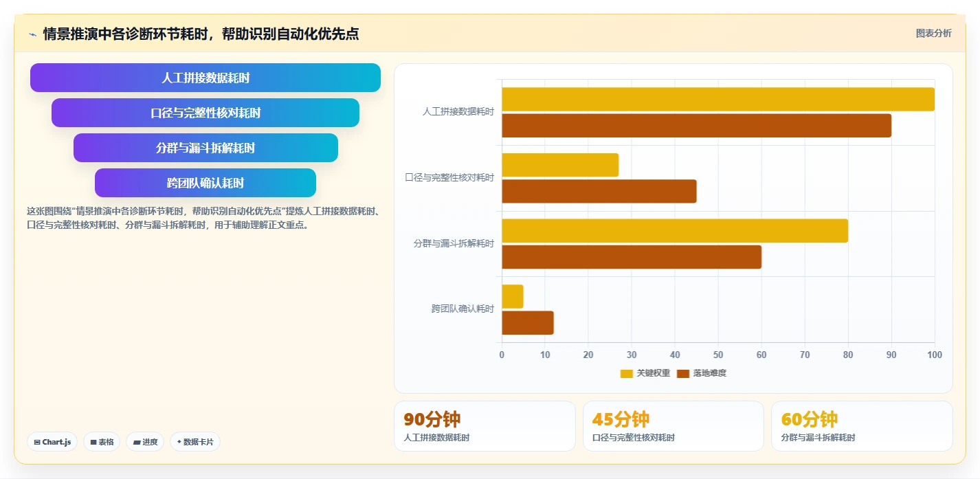This screenshot has height=479, width=980.
Task: Click the x-axis value 0
Action: coord(502,355)
